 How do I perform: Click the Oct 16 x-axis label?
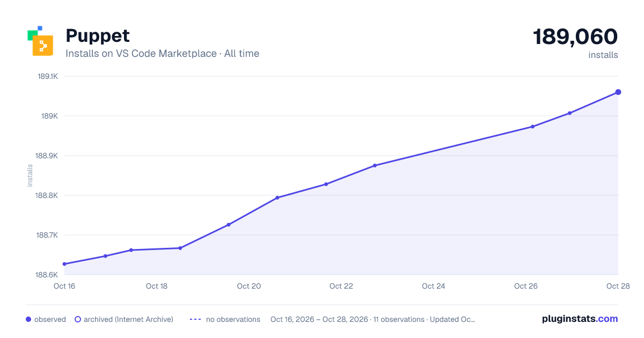coord(64,286)
